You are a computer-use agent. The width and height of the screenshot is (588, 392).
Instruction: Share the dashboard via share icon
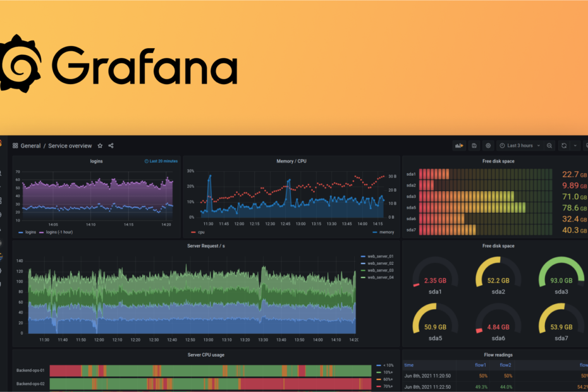111,146
